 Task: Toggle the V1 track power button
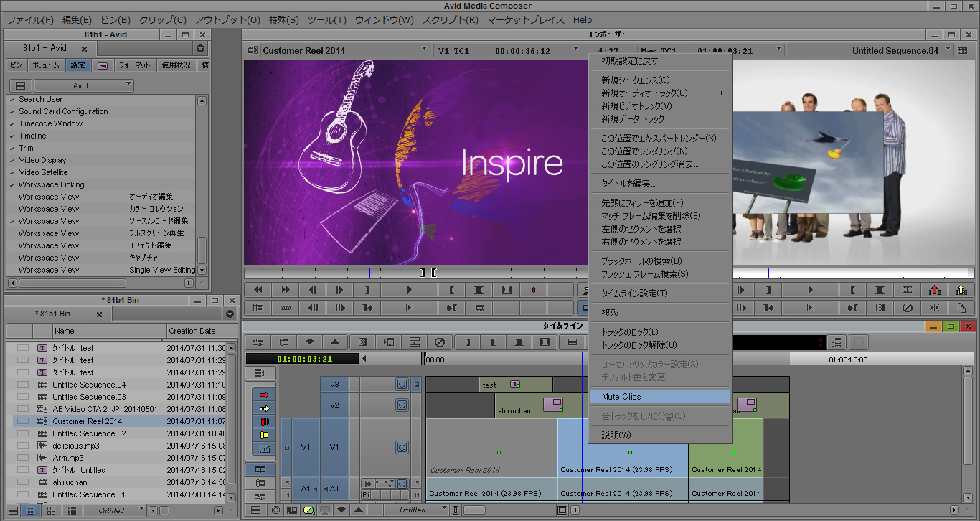(402, 447)
